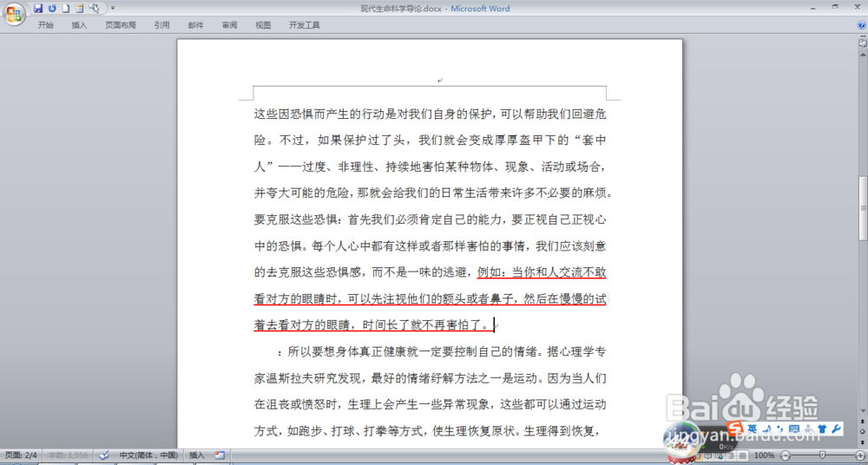Click the cursor-over-windows quick access icon

(94, 9)
